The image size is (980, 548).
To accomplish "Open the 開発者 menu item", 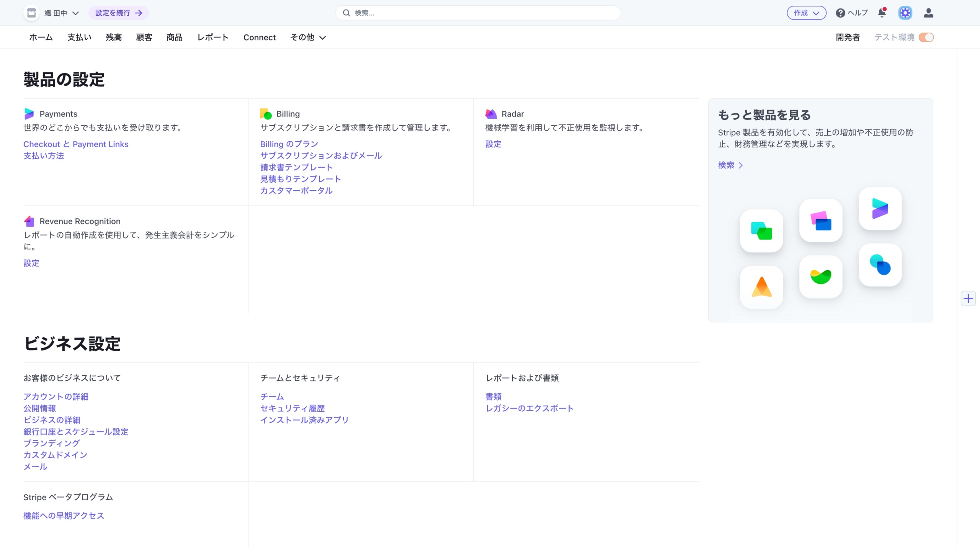I will pyautogui.click(x=848, y=37).
